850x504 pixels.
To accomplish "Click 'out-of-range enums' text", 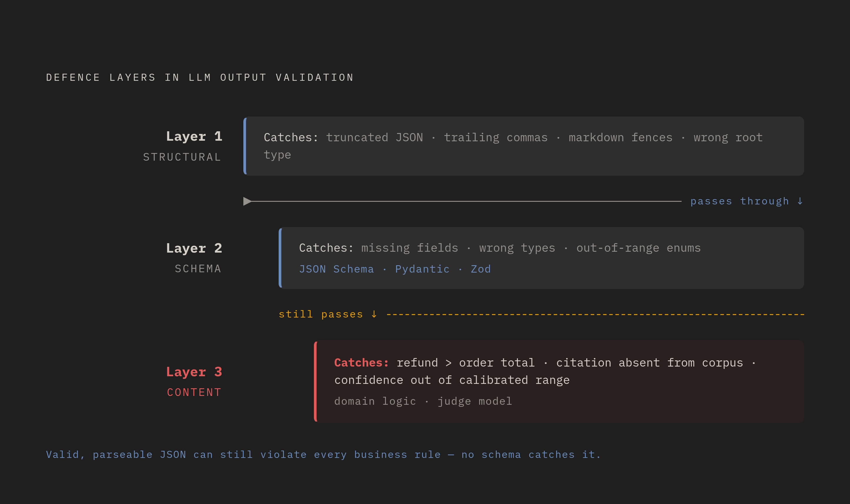I will pos(638,248).
